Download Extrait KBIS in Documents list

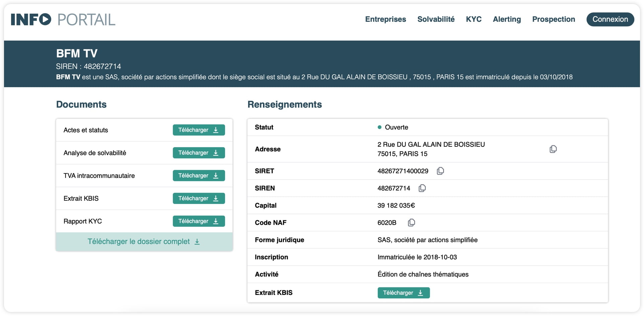[x=199, y=198]
